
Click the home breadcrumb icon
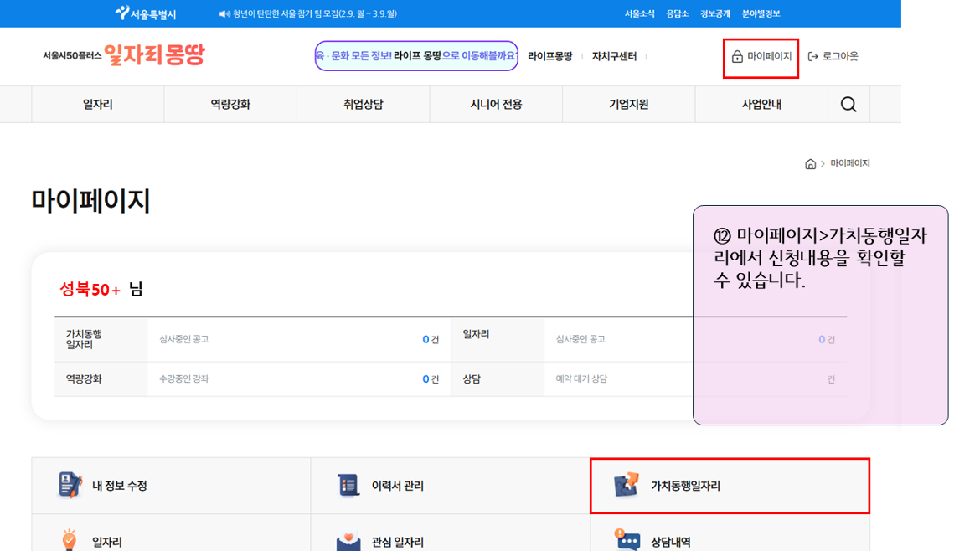point(810,164)
